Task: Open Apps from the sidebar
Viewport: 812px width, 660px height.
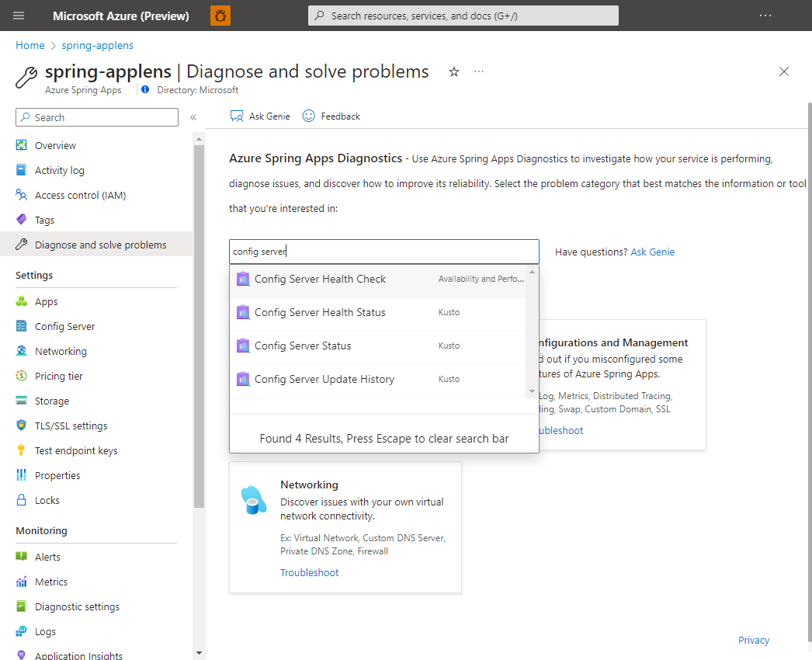Action: [46, 301]
